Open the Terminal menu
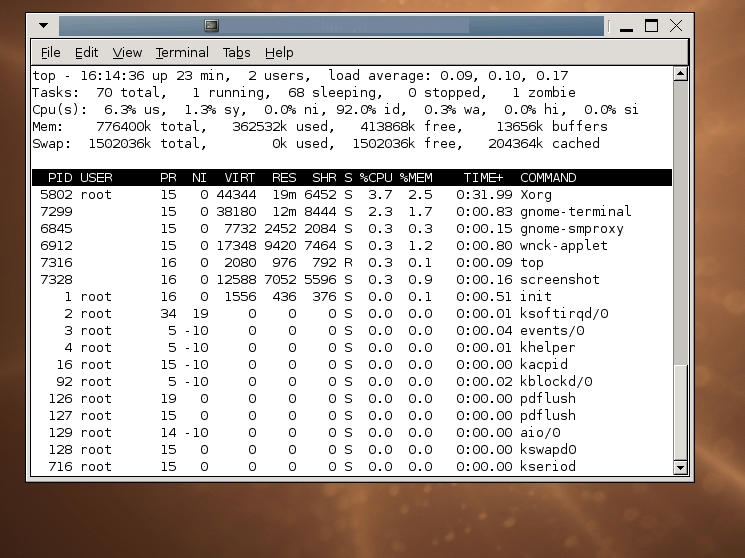 click(182, 53)
